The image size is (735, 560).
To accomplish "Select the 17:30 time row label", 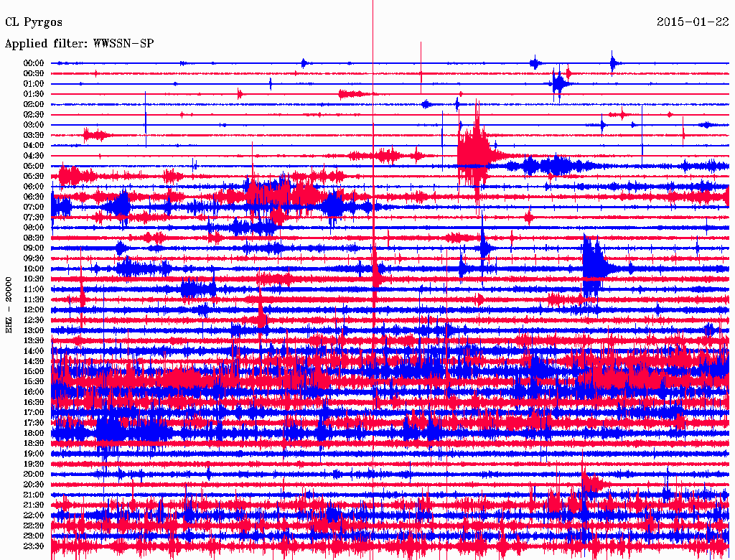I will pyautogui.click(x=34, y=423).
